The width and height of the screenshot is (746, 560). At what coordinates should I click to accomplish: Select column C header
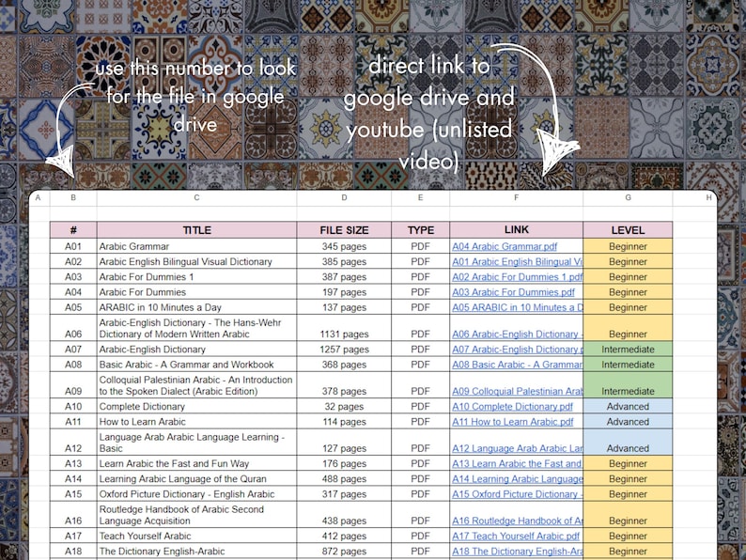tap(196, 197)
